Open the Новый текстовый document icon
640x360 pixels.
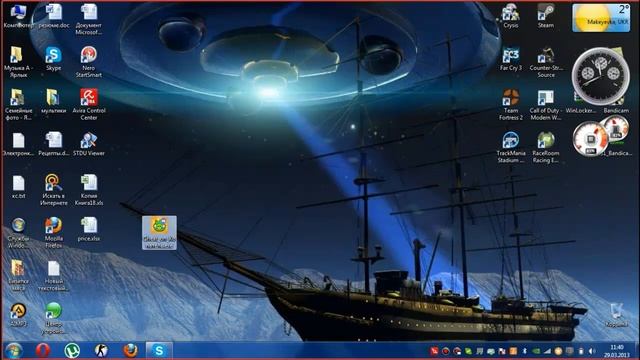[x=53, y=276]
